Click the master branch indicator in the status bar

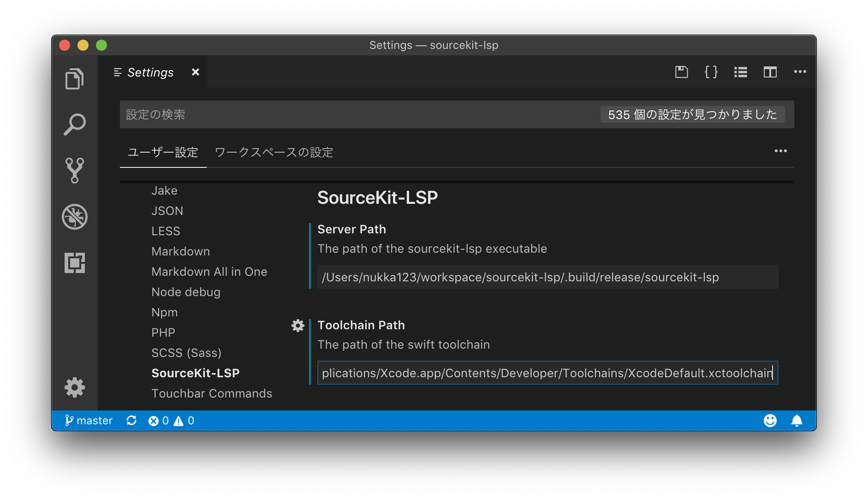click(89, 420)
